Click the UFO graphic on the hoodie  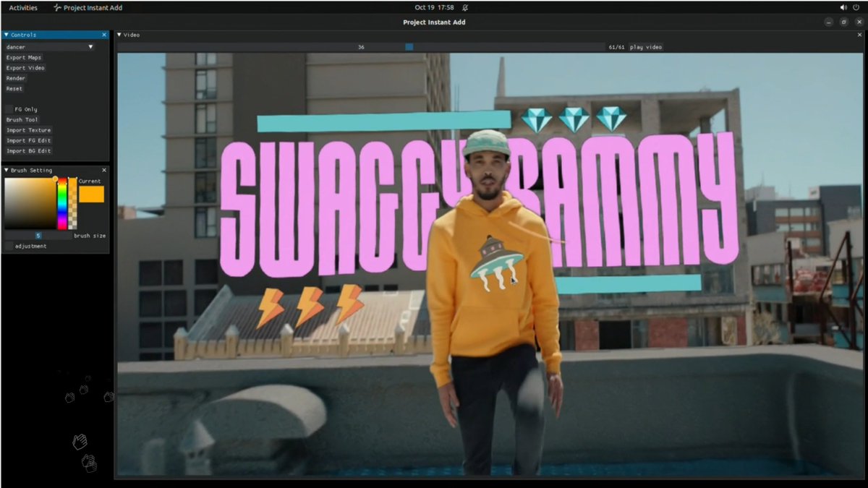495,263
